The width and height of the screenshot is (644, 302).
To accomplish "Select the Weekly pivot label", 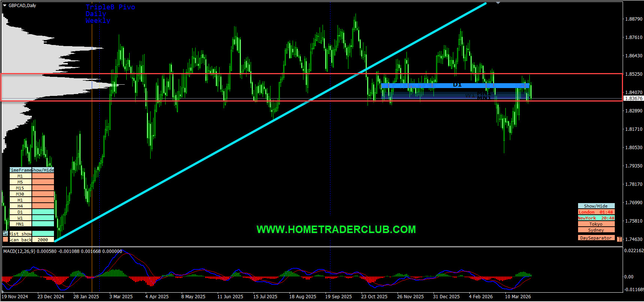I will tap(97, 21).
